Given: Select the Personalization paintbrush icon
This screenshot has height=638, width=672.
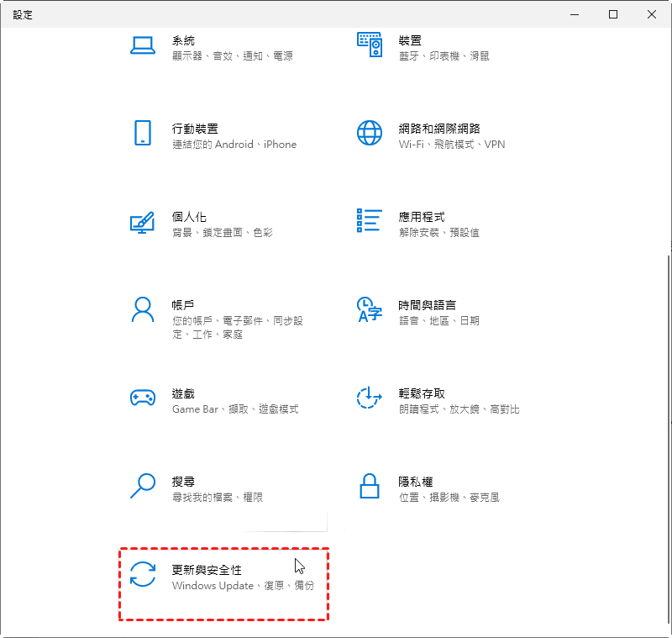Looking at the screenshot, I should click(x=143, y=222).
